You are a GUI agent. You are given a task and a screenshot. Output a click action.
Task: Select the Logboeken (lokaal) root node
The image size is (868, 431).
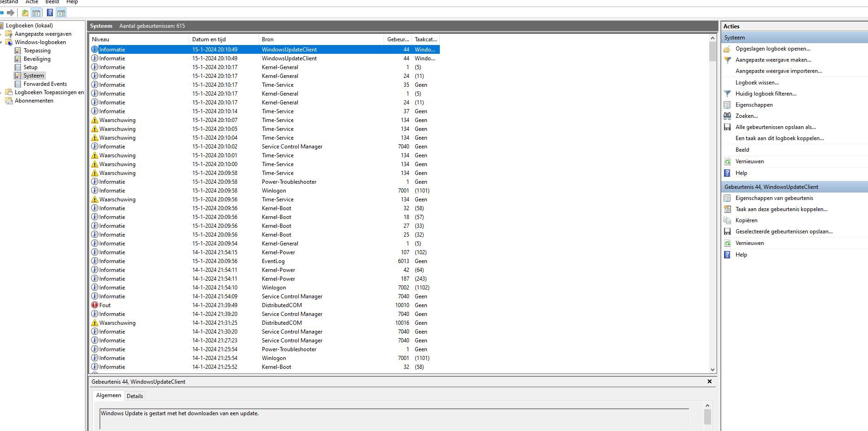(x=29, y=26)
